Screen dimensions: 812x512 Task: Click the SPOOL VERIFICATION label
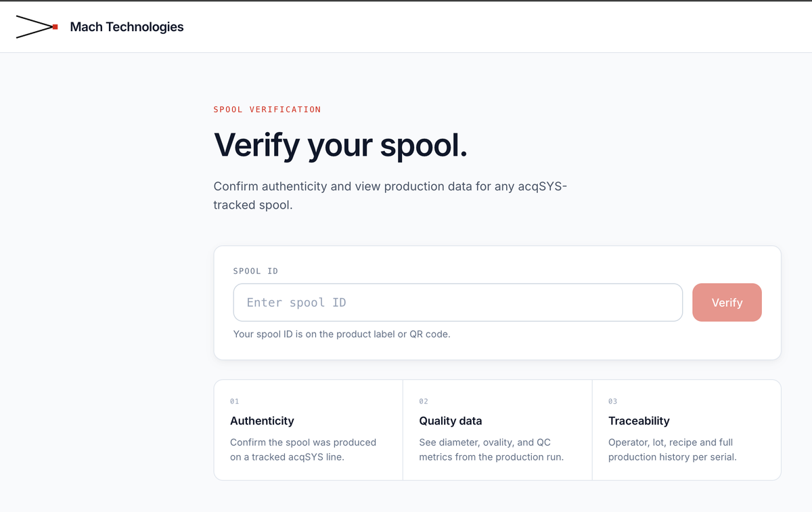(x=267, y=109)
